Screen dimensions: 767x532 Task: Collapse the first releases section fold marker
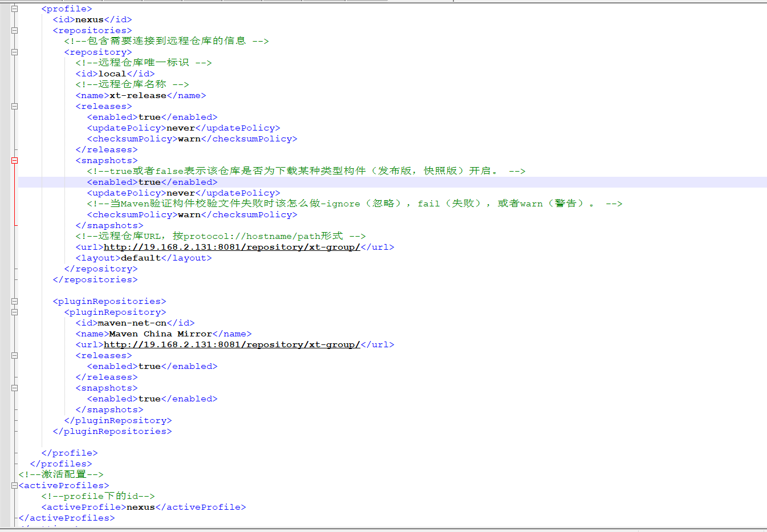14,106
